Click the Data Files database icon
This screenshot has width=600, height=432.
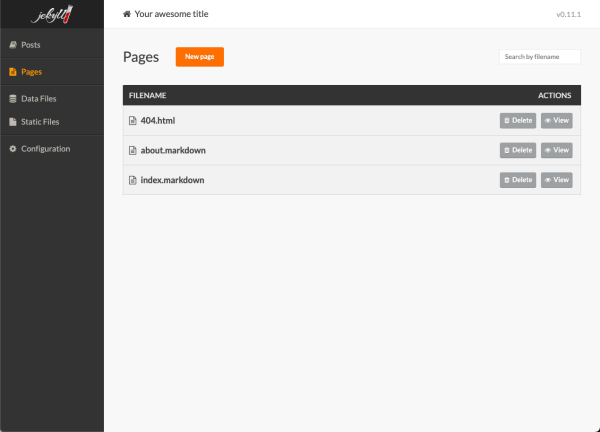[x=13, y=99]
